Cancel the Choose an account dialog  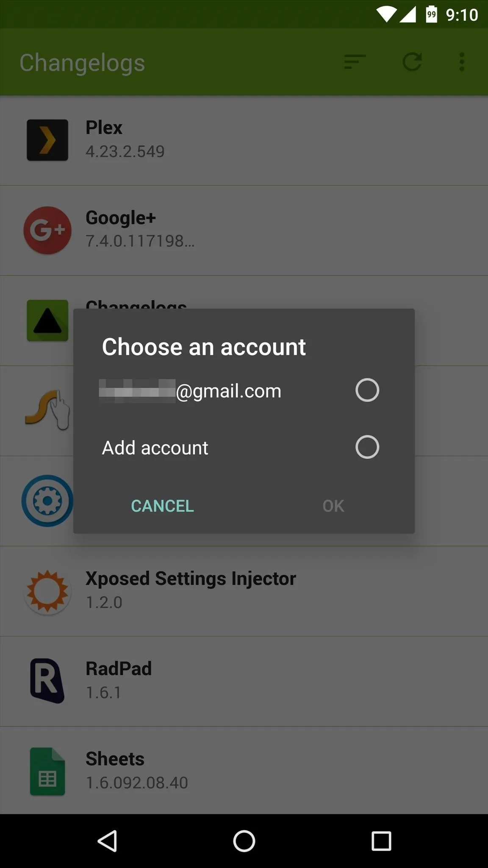(x=163, y=506)
